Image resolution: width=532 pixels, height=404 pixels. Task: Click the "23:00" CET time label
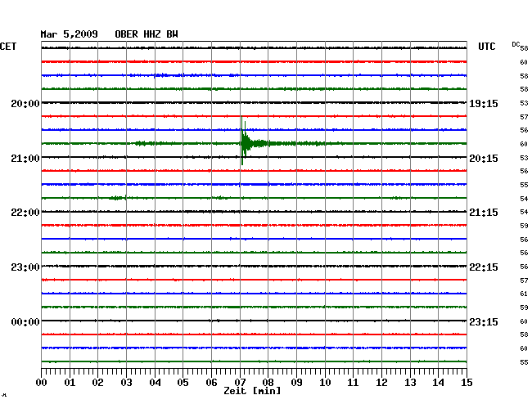tap(25, 267)
